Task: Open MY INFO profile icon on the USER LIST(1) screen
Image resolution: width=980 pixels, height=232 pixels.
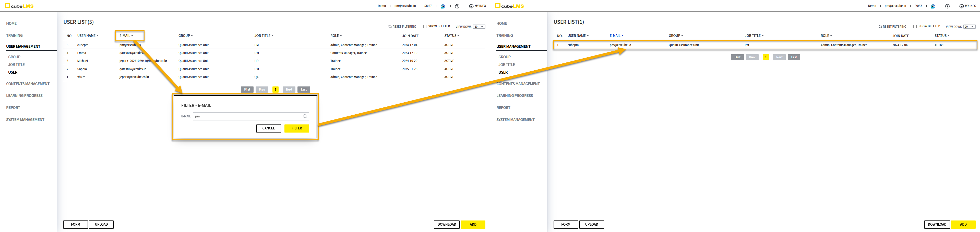Action: (961, 6)
